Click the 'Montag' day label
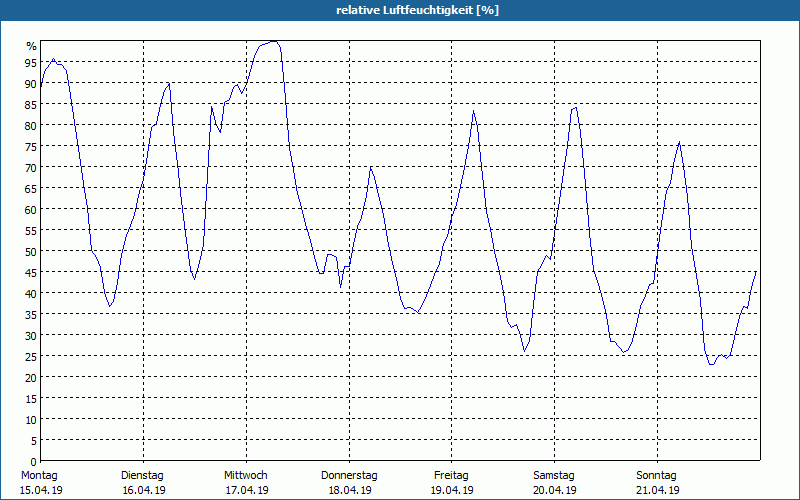The image size is (800, 500). [39, 476]
